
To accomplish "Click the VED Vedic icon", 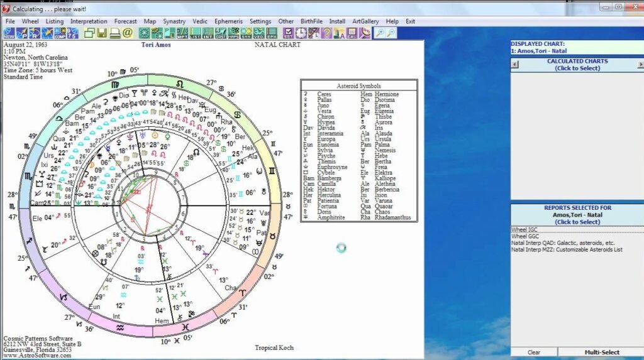I will click(x=259, y=33).
